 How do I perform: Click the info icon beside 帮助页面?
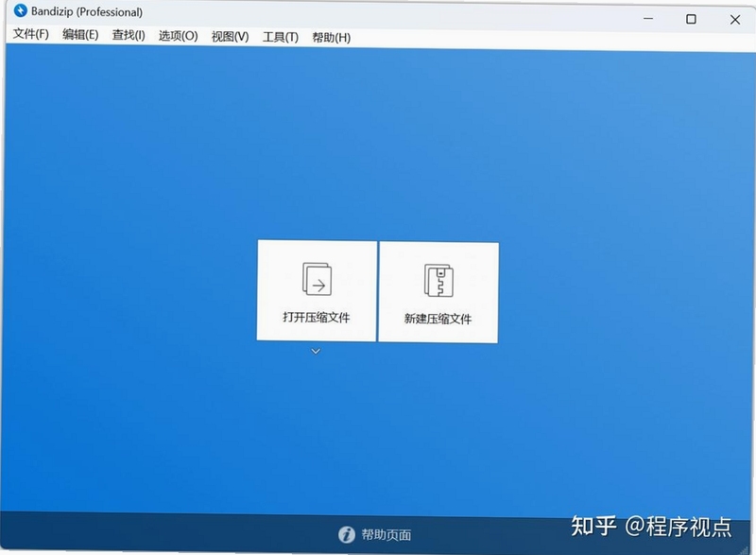[x=347, y=534]
